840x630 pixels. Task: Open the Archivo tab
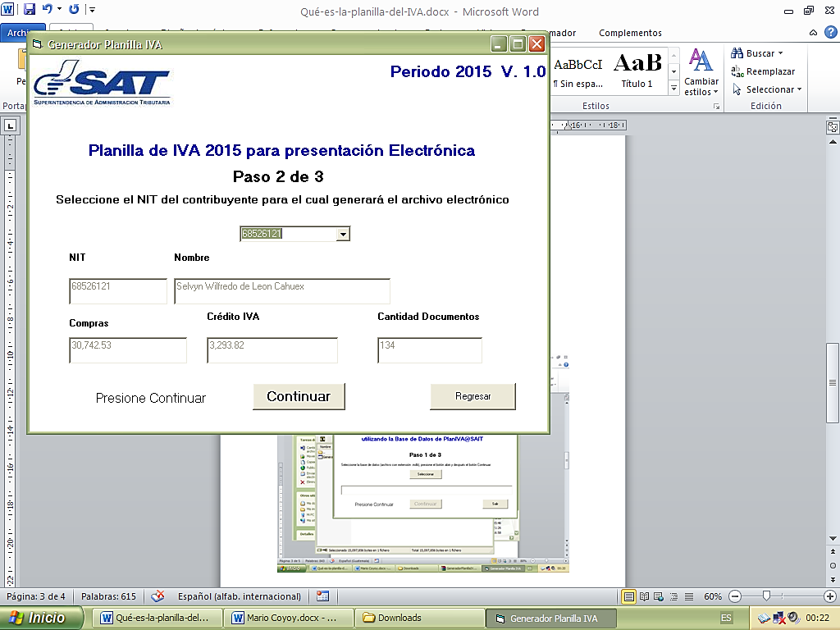tap(16, 34)
